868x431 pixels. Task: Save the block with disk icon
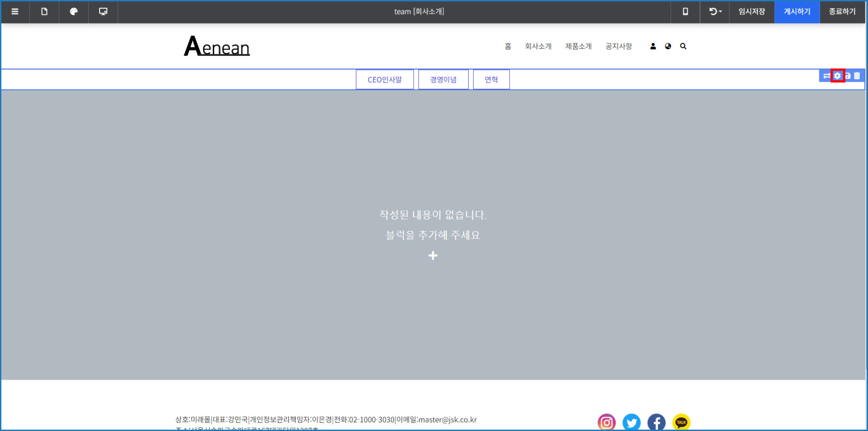tap(848, 76)
